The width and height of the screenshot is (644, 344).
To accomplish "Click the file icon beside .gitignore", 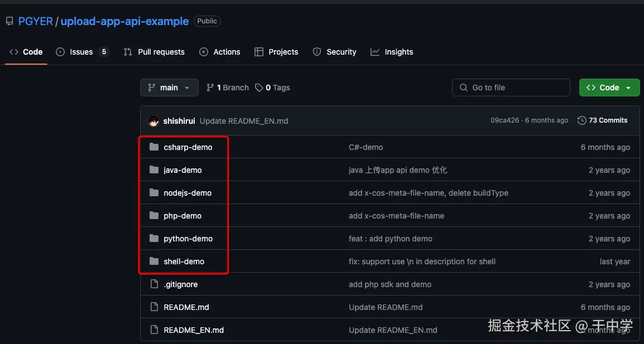I will pos(154,284).
